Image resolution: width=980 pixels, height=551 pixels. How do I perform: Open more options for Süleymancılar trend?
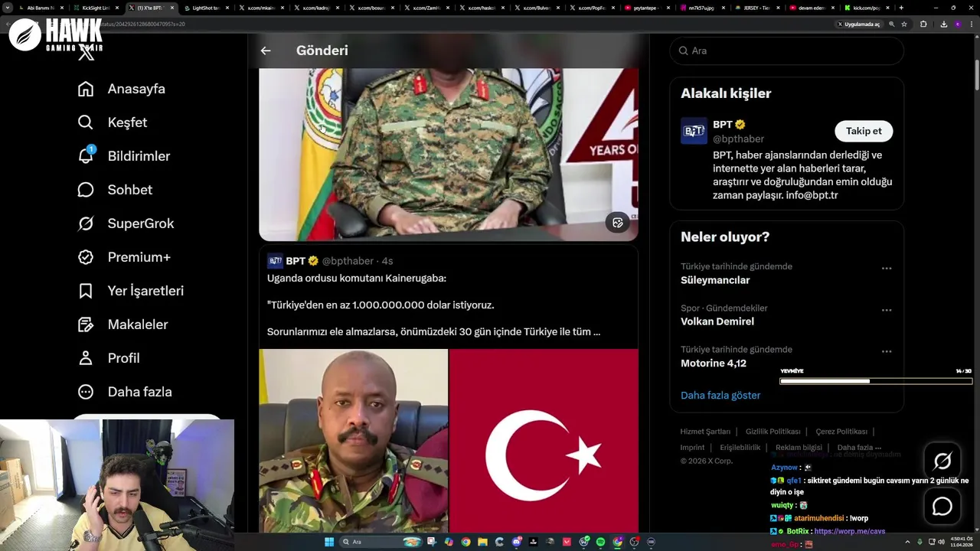(x=887, y=269)
